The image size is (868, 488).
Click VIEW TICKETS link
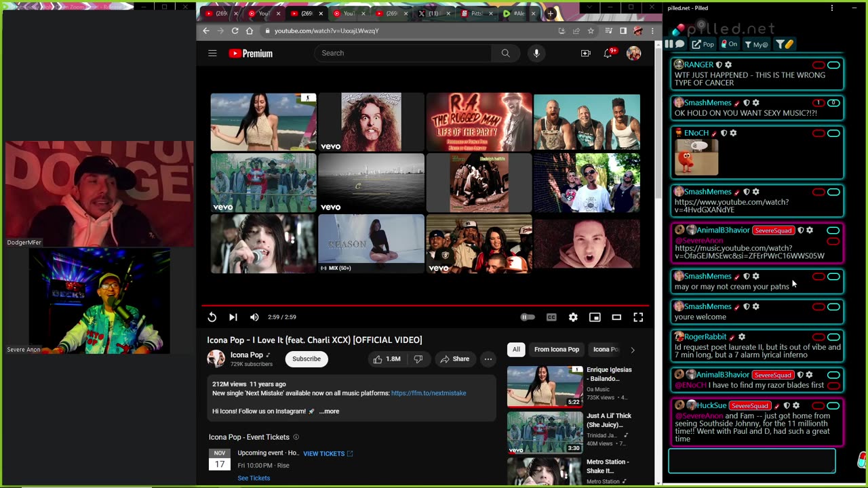(328, 453)
